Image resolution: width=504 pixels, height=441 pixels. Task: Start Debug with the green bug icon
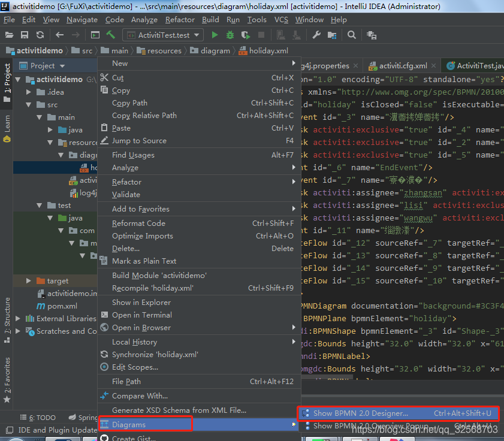(230, 35)
